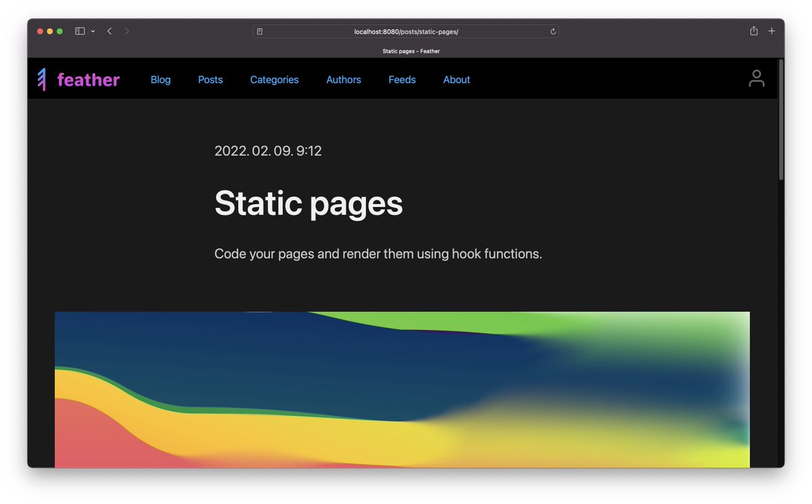This screenshot has height=504, width=812.
Task: Open the Share sheet icon
Action: coord(753,30)
